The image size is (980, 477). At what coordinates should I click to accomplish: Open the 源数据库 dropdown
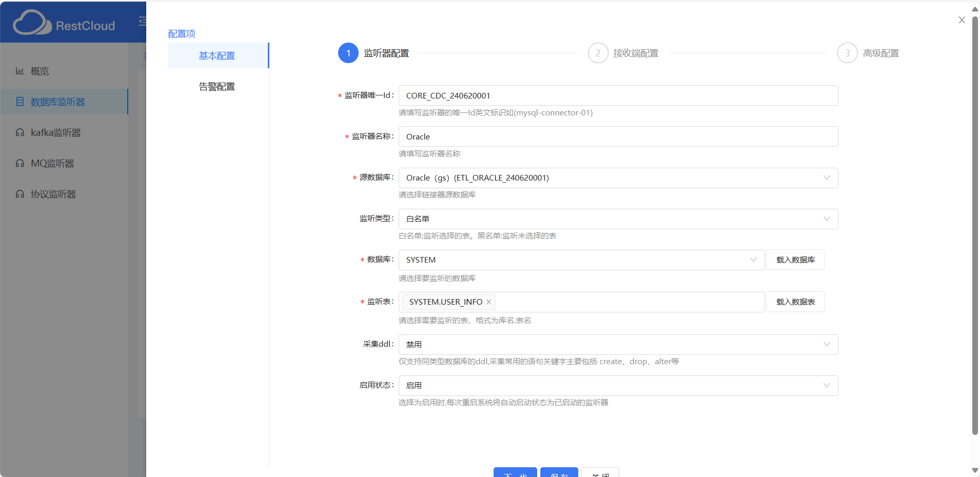point(618,178)
